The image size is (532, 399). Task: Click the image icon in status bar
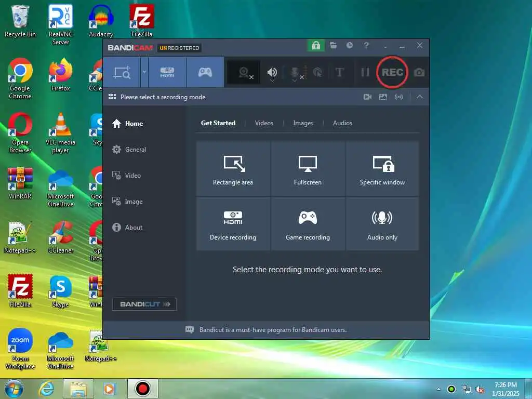coord(383,97)
